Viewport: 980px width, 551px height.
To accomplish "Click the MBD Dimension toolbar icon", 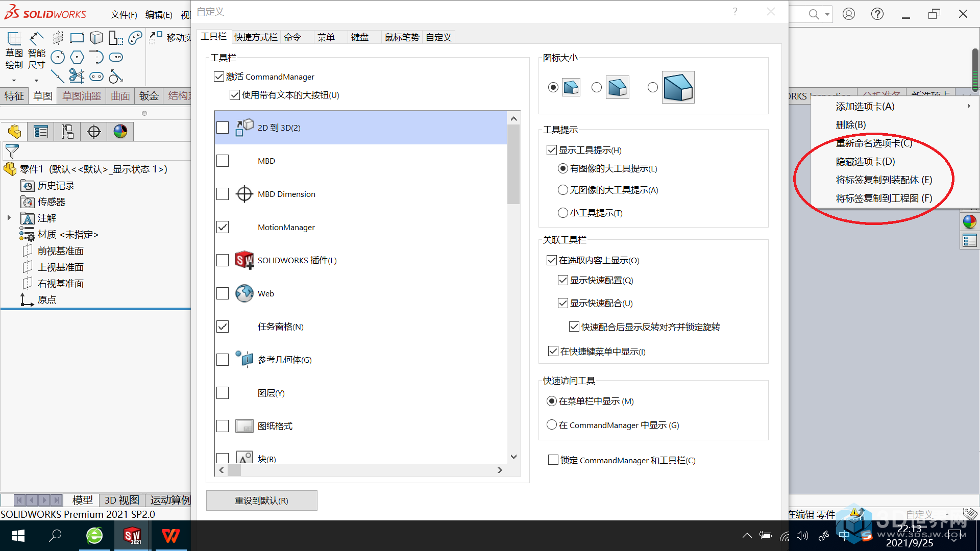I will (x=244, y=194).
